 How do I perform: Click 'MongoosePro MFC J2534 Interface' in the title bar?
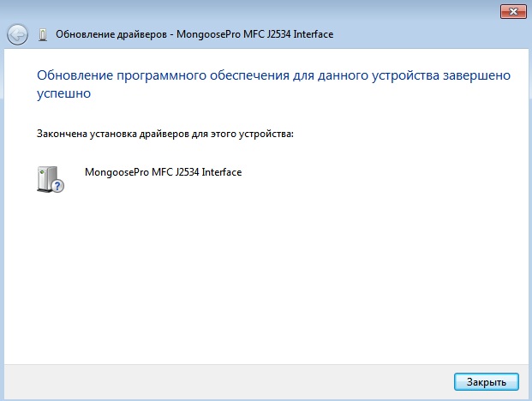pyautogui.click(x=255, y=34)
